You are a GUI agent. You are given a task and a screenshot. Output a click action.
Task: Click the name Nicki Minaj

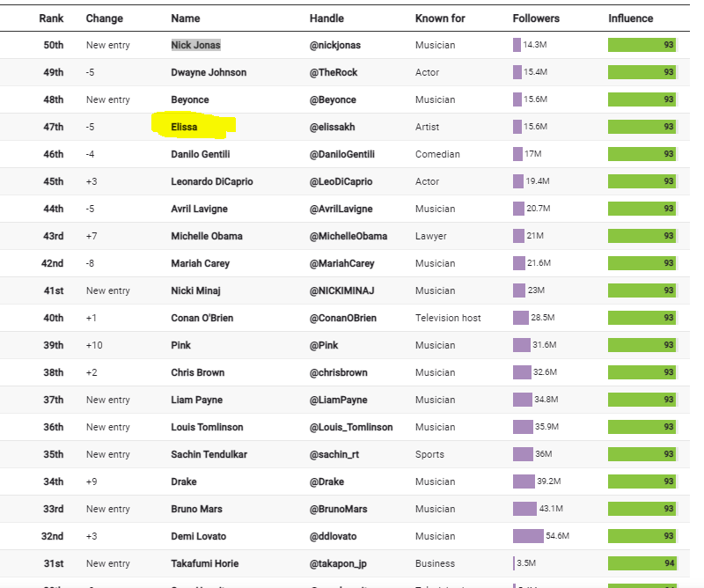[195, 290]
